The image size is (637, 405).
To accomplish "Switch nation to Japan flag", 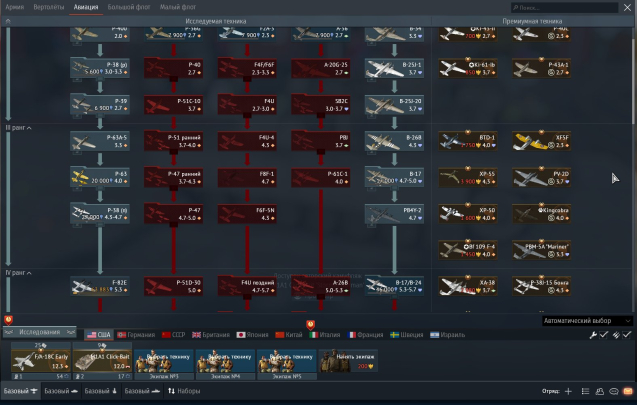I will coord(252,334).
